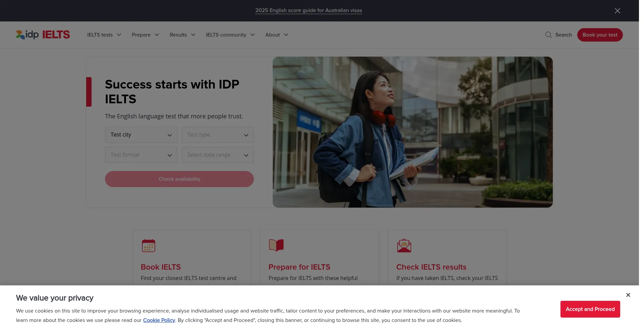This screenshot has width=644, height=333.
Task: Click the Check IELTS results envelope icon
Action: coord(404,245)
